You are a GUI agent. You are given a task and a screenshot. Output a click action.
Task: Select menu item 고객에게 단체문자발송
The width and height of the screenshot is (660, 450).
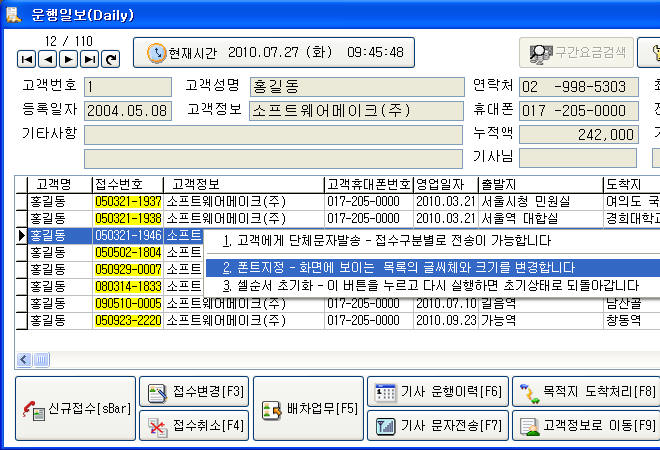tap(432, 241)
